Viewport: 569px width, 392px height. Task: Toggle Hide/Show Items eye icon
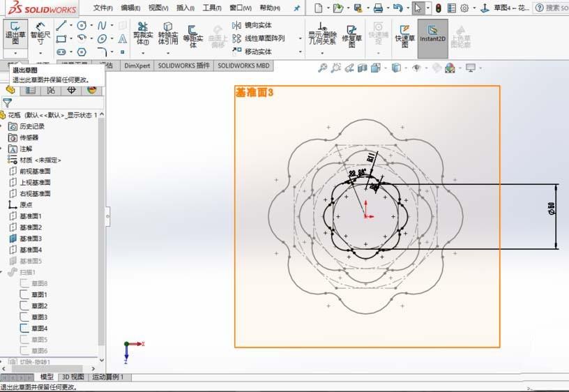pyautogui.click(x=416, y=68)
